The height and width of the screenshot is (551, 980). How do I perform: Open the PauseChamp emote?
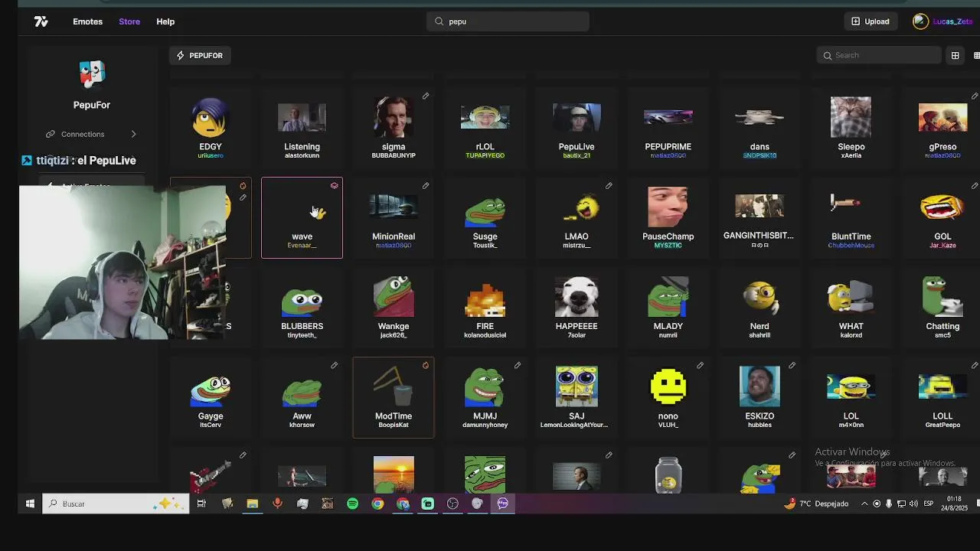[x=668, y=217]
